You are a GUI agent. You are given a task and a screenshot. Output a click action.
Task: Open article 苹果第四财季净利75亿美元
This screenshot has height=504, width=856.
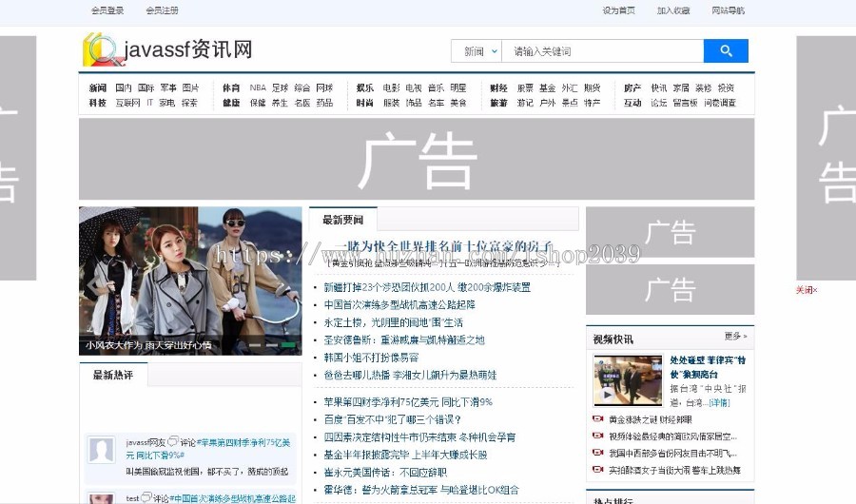point(408,402)
